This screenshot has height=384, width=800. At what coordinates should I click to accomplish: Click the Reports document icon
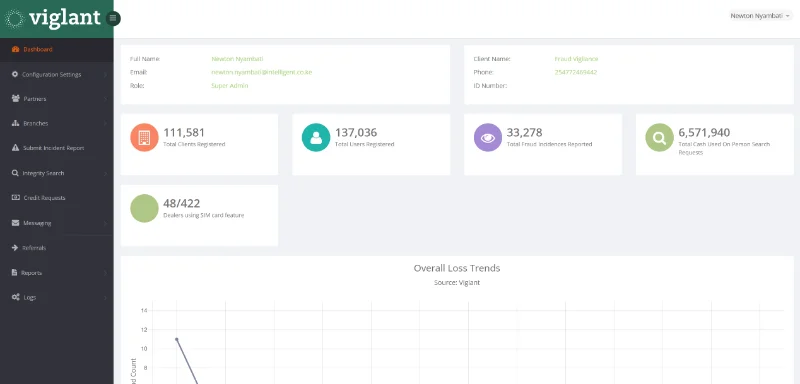pyautogui.click(x=15, y=272)
